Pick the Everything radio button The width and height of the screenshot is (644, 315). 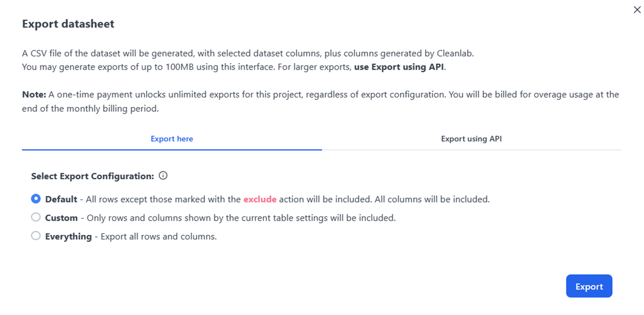35,236
